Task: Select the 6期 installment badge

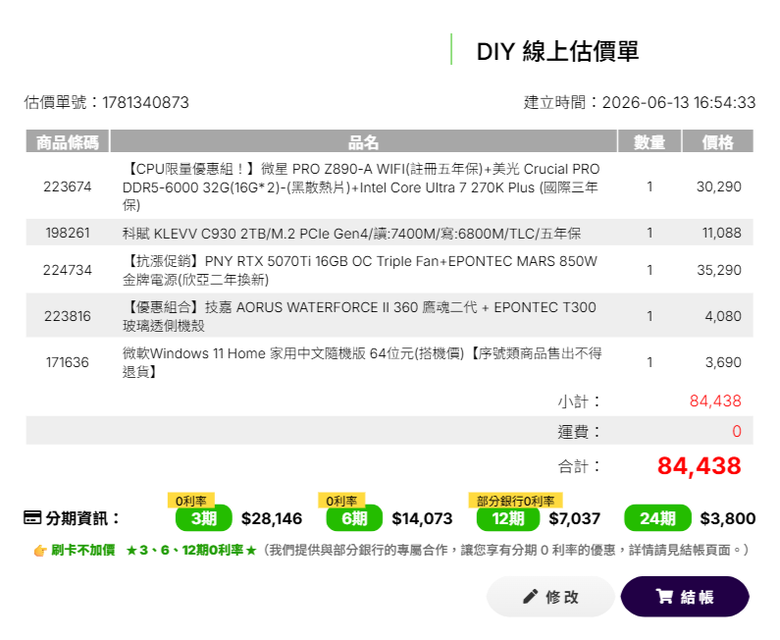Action: click(x=354, y=518)
